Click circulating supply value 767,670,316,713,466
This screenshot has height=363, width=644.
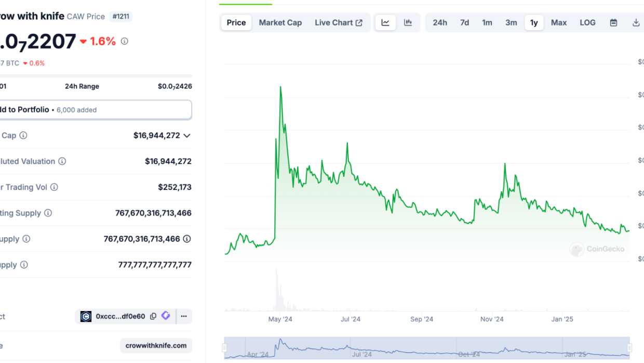pos(153,213)
